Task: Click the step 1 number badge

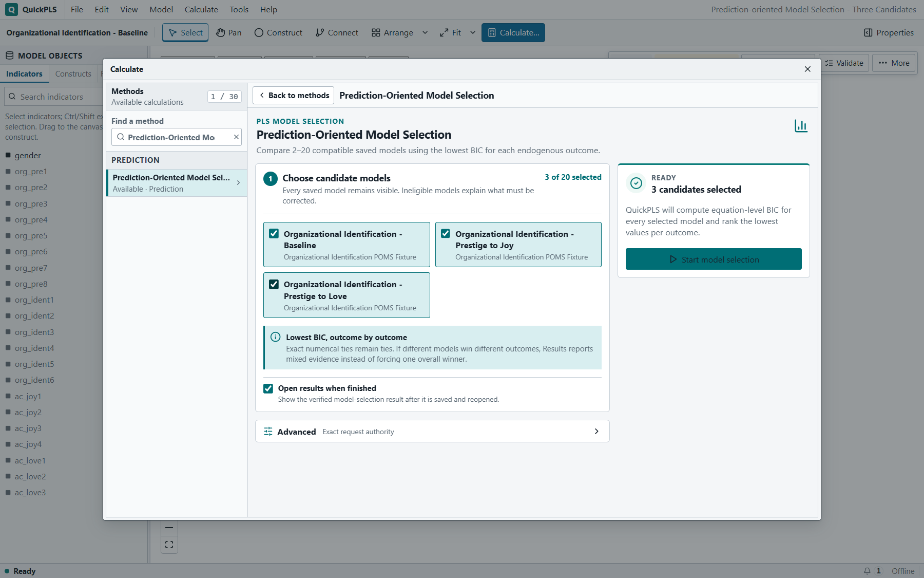Action: click(271, 178)
